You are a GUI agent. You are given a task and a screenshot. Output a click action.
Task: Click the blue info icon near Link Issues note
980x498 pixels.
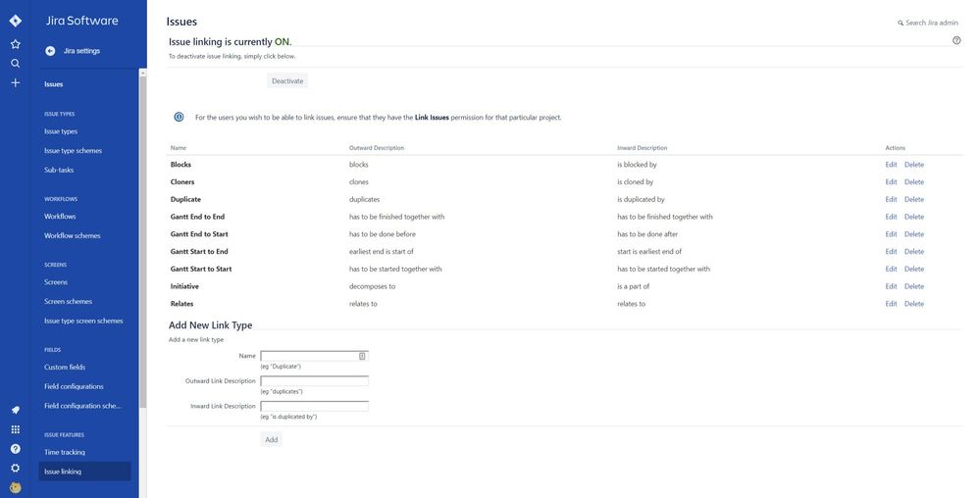(179, 117)
